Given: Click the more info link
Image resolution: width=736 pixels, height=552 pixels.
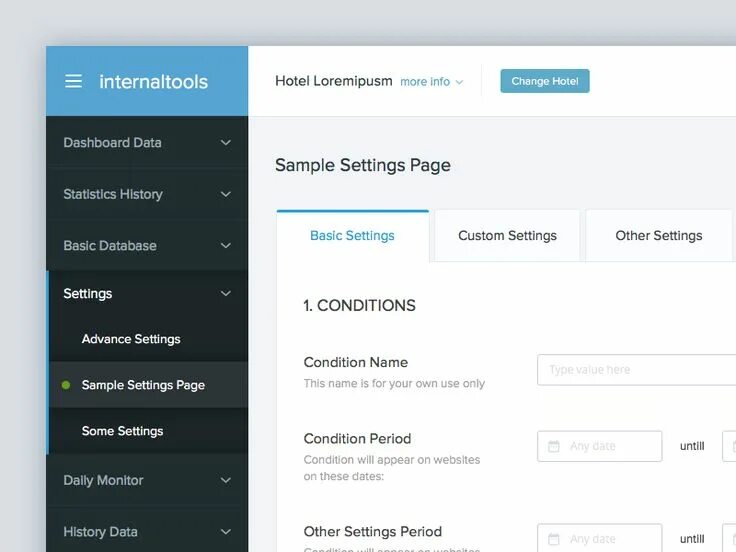Looking at the screenshot, I should [x=425, y=82].
